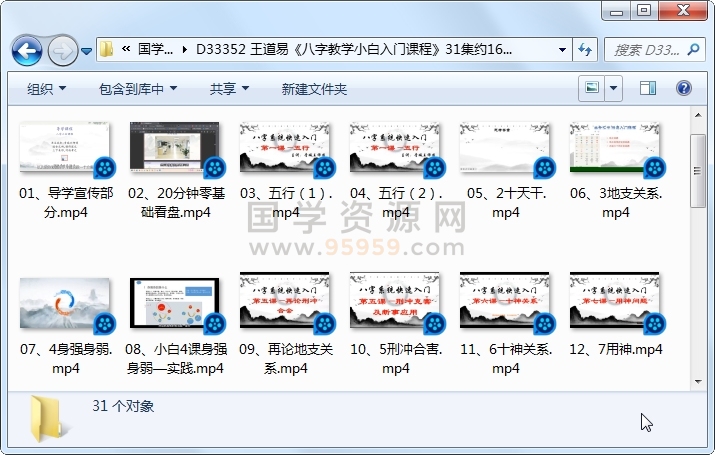Maximize the Explorer window
This screenshot has width=715, height=455.
coord(644,11)
